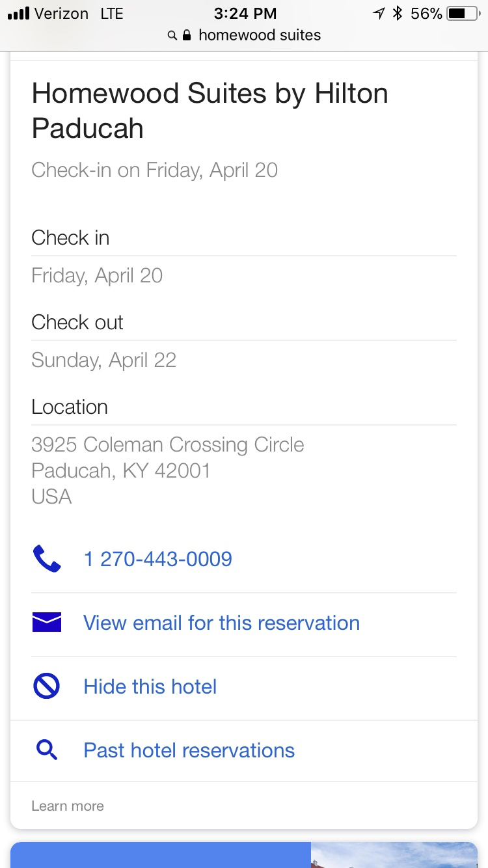The width and height of the screenshot is (488, 868).
Task: Tap the blue phone icon
Action: coord(47,559)
